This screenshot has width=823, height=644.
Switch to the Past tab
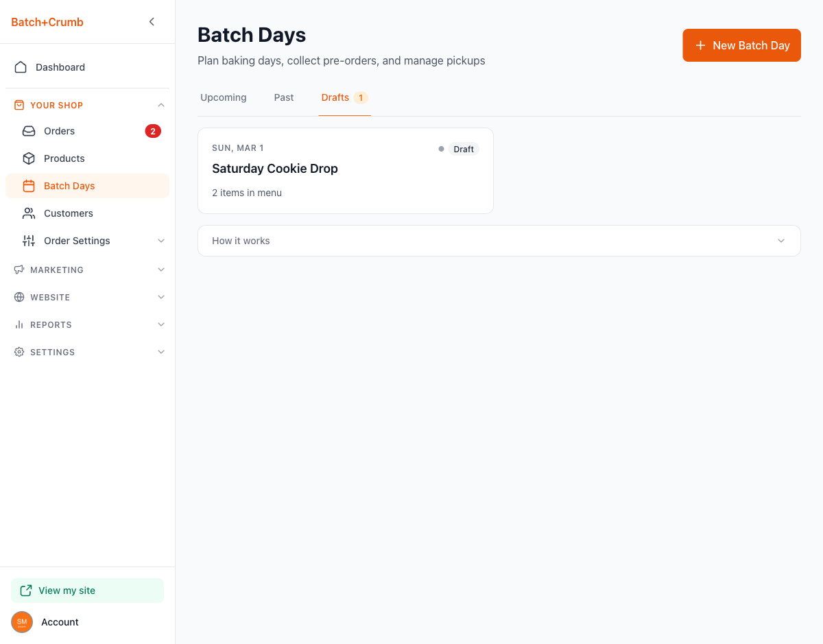284,97
